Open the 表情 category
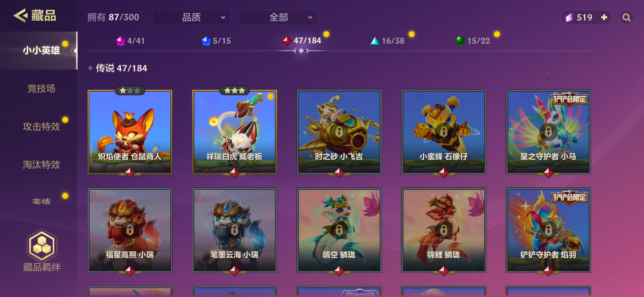Image resolution: width=644 pixels, height=297 pixels. pyautogui.click(x=41, y=201)
